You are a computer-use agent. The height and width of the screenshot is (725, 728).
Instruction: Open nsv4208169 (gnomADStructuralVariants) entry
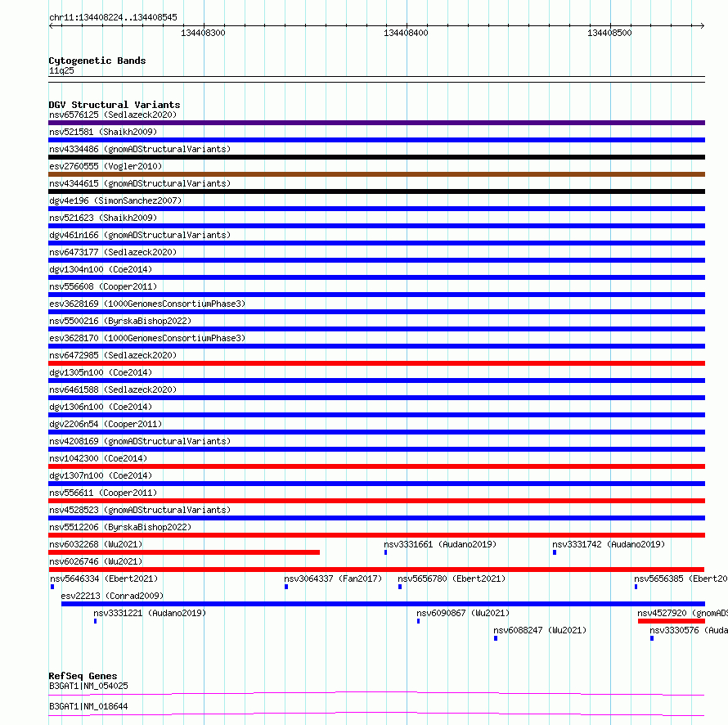click(x=140, y=441)
